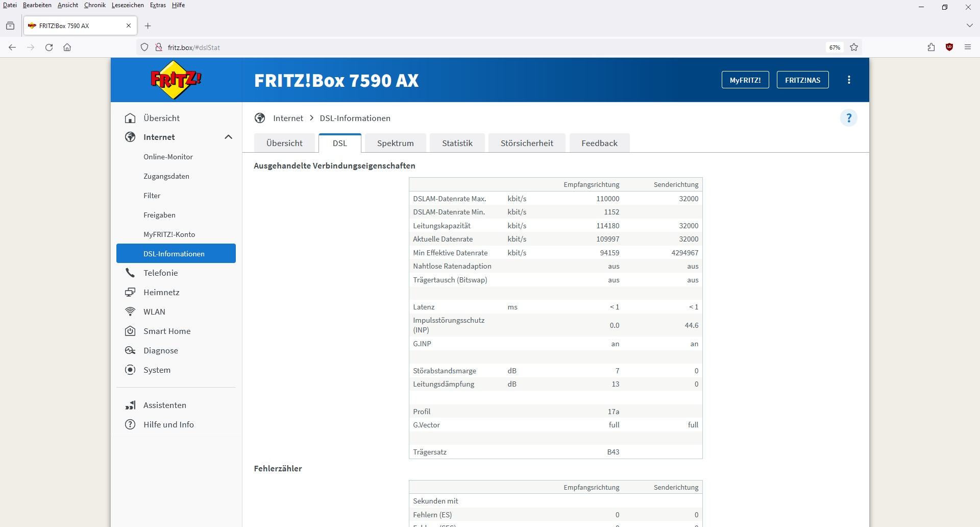This screenshot has width=980, height=527.
Task: Click the FRITZ!NAS button
Action: point(802,80)
